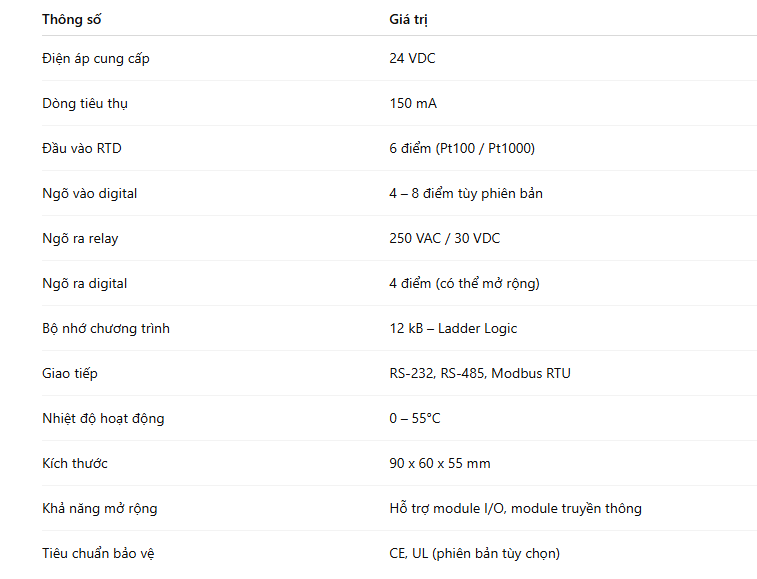Click the "CE, UL (phiên bản tùy chọn)" value
Screen dimensions: 757x579
(474, 553)
